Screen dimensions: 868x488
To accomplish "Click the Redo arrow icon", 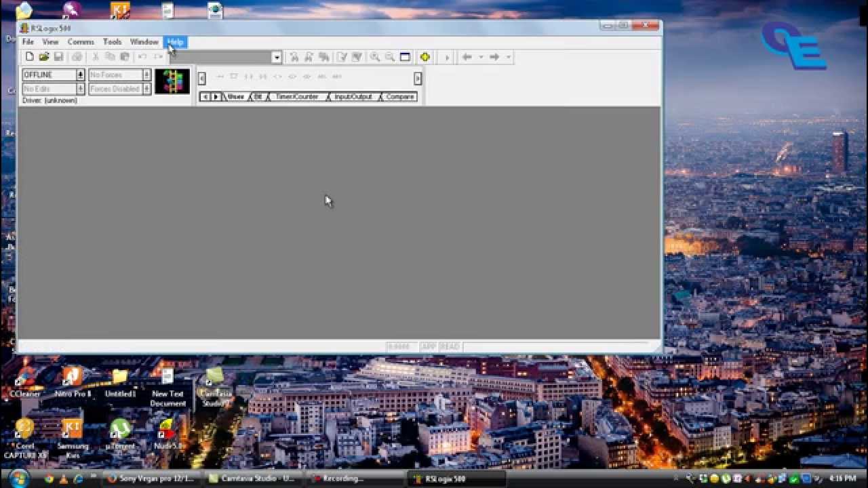I will point(157,57).
